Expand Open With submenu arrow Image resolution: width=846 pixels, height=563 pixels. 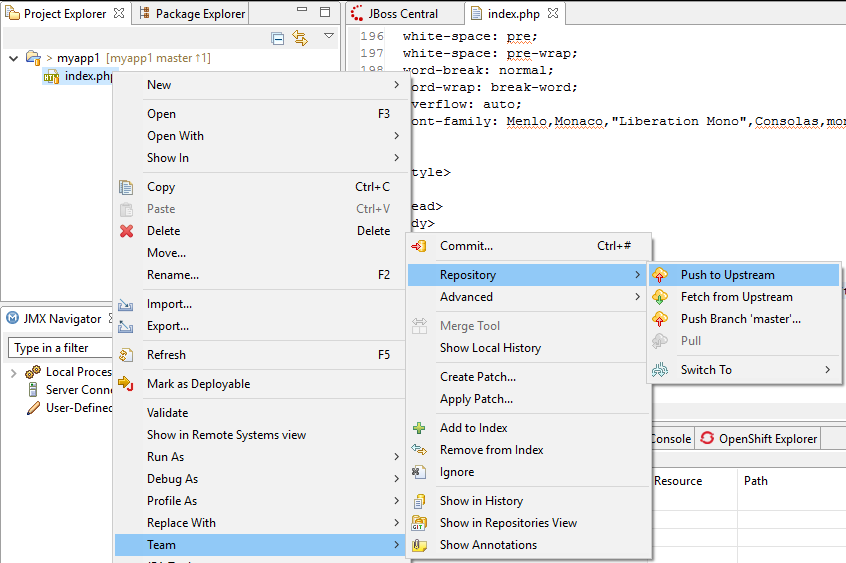point(397,135)
